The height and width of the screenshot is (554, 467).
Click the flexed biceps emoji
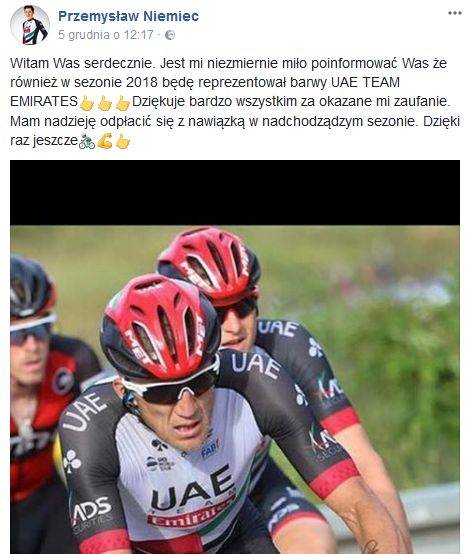(x=105, y=141)
